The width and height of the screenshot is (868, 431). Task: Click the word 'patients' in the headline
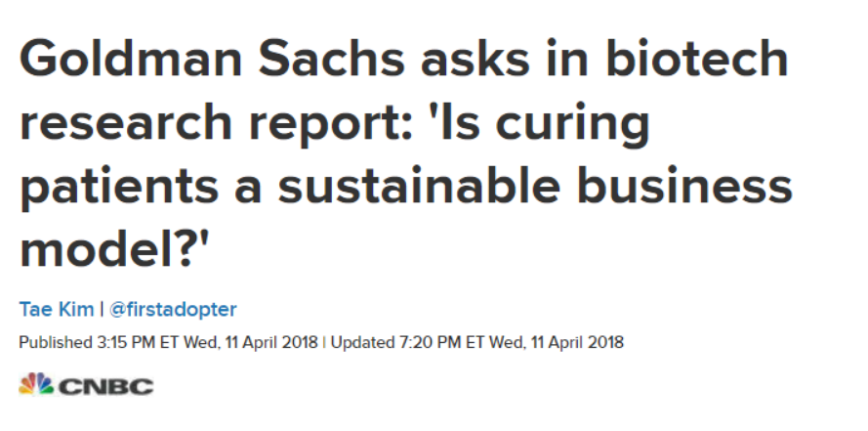(x=119, y=188)
